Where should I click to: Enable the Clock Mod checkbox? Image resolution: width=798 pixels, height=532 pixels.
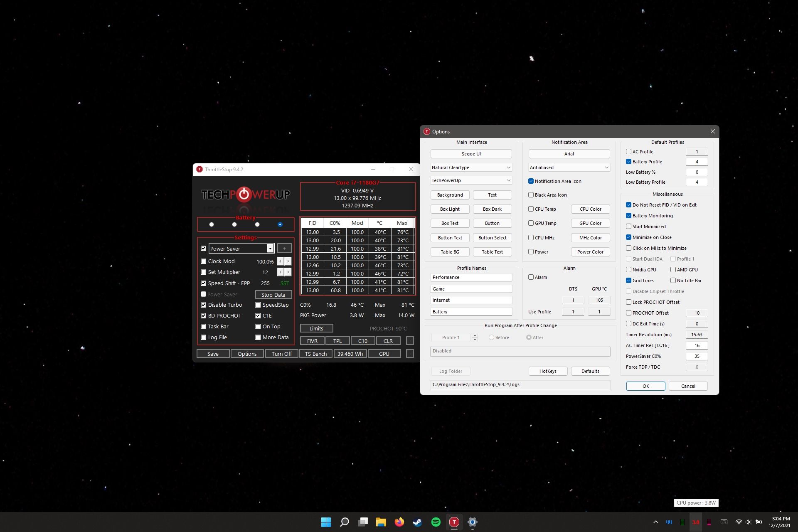click(x=204, y=261)
